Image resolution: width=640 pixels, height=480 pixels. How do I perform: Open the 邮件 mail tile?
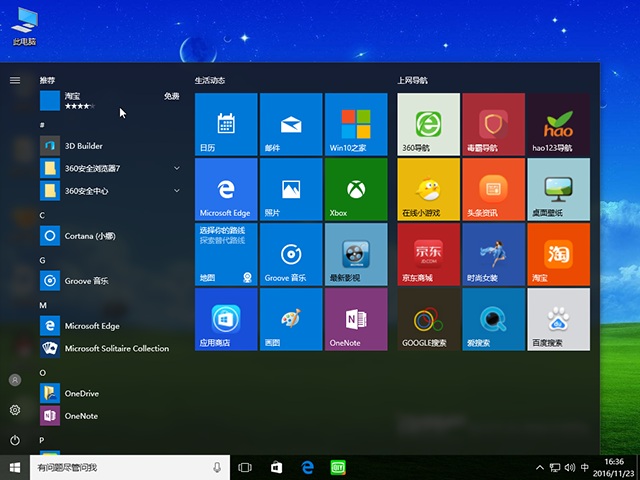pyautogui.click(x=290, y=124)
